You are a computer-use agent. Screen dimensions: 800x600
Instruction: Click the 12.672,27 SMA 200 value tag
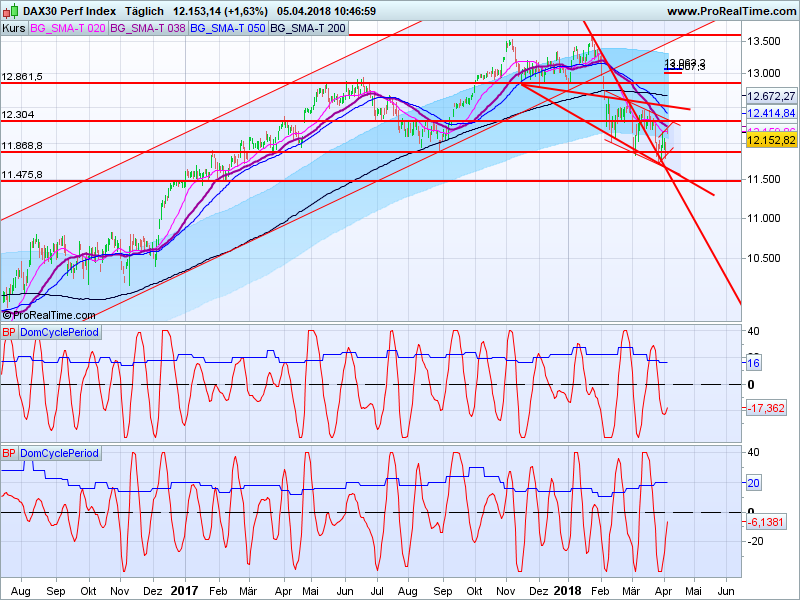point(771,96)
